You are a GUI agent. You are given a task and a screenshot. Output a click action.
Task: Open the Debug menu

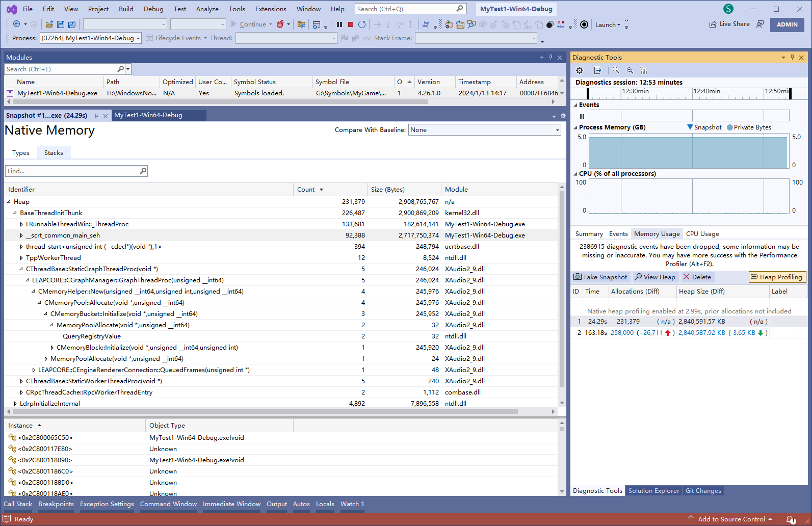point(153,9)
